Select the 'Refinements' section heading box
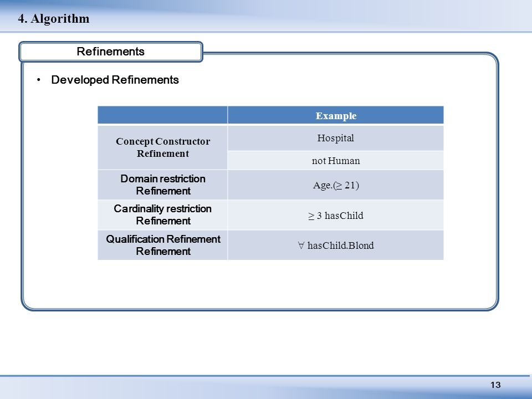532x399 pixels. [111, 52]
